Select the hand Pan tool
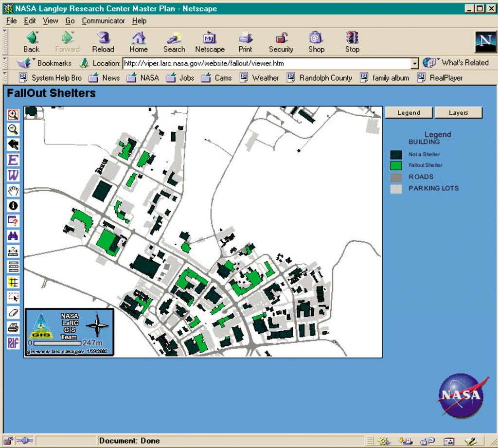Screen dimensions: 498x448 point(13,190)
